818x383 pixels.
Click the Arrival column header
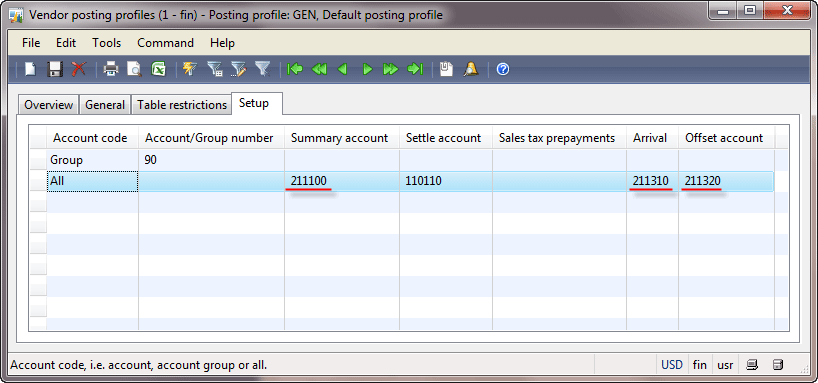coord(652,138)
